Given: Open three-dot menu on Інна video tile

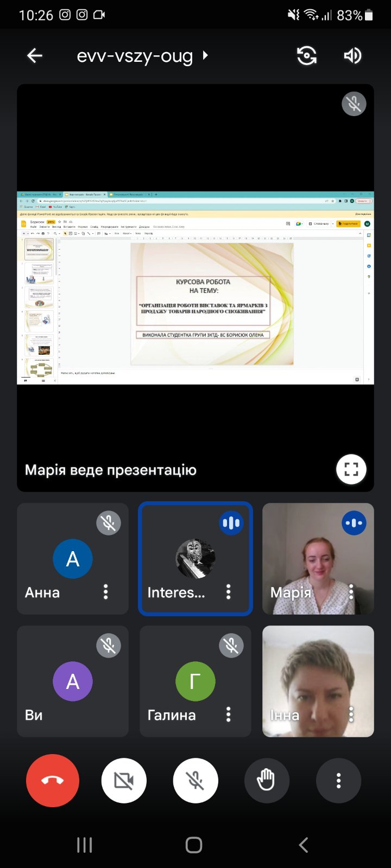Looking at the screenshot, I should [351, 714].
